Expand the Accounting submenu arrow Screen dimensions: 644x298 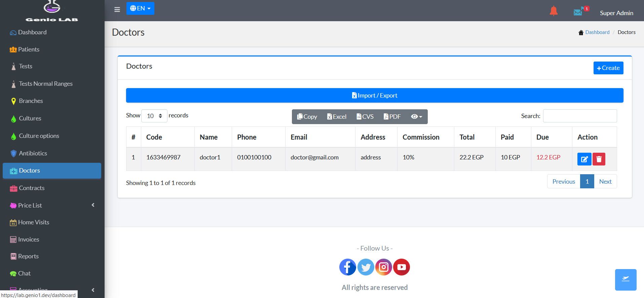click(93, 290)
